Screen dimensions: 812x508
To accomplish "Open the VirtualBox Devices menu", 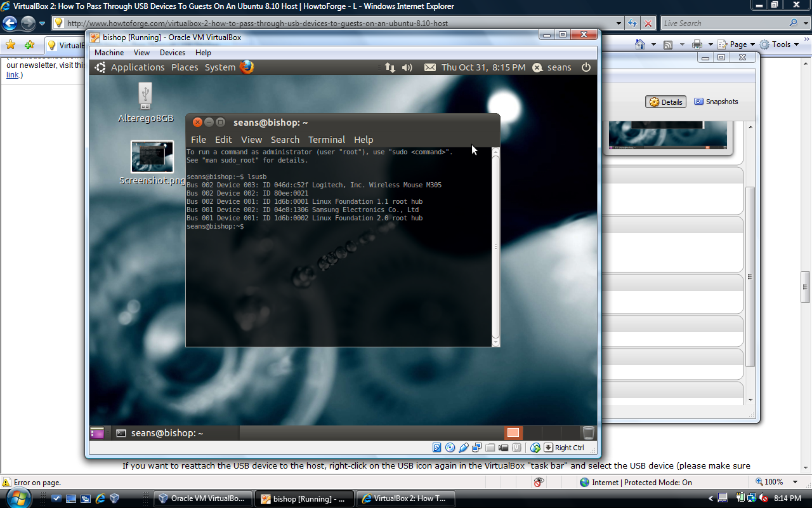I will point(173,53).
